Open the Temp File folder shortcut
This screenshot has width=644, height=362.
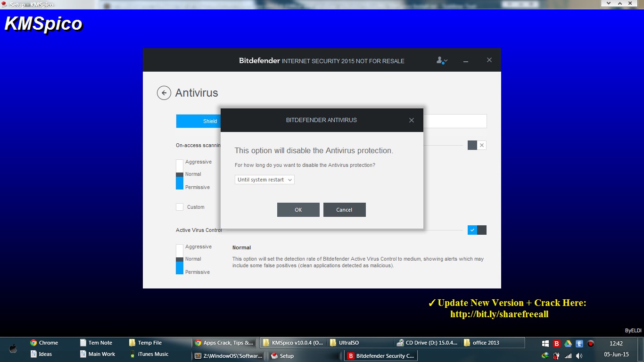pyautogui.click(x=145, y=343)
